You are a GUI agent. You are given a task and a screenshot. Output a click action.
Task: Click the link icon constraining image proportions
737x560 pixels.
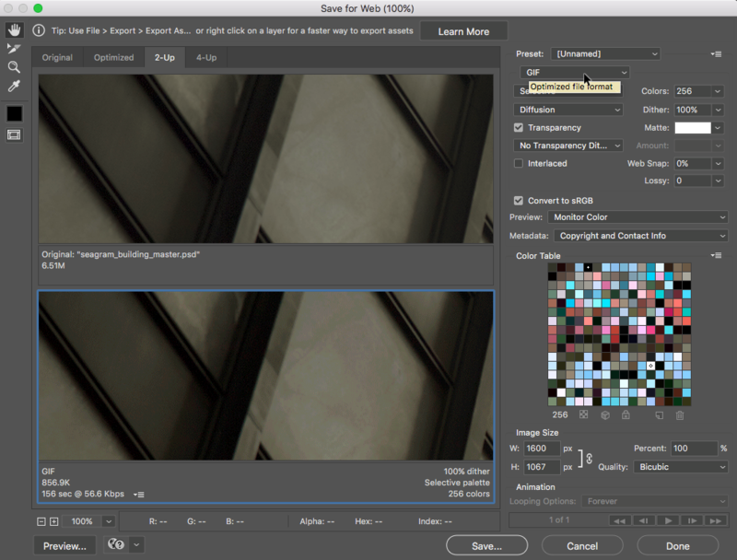tap(588, 458)
